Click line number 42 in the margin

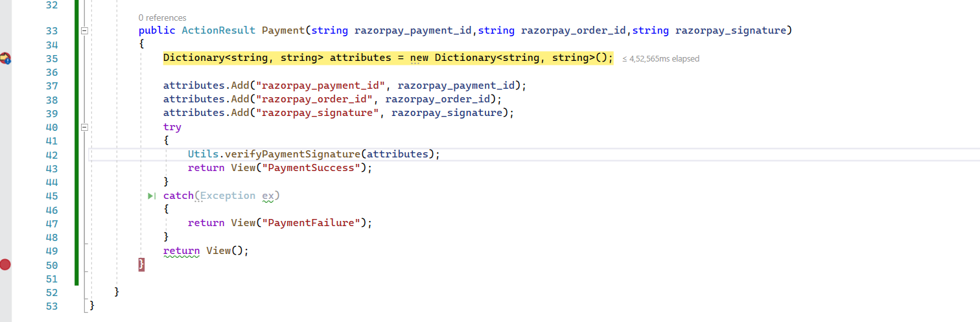tap(52, 155)
